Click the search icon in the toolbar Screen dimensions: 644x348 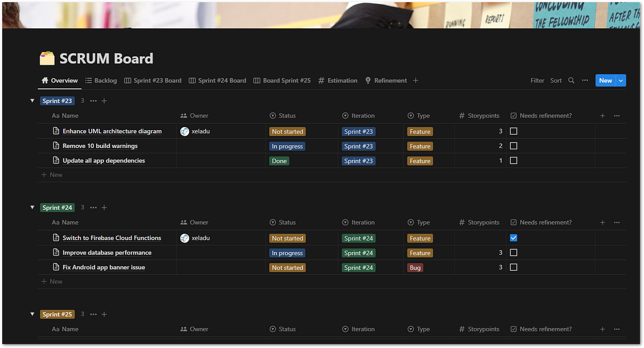point(571,80)
